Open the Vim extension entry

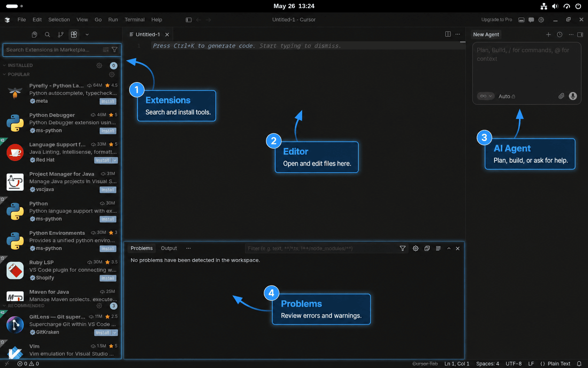61,350
